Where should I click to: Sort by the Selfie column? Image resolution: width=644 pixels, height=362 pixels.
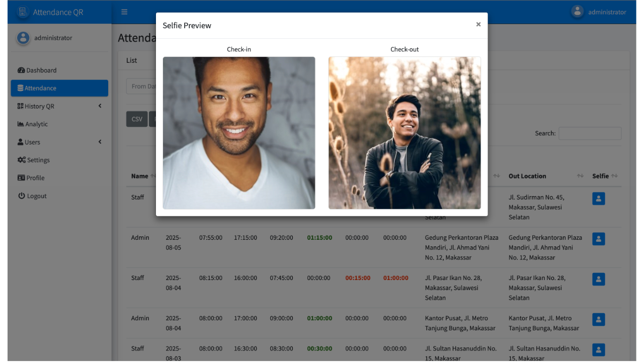(x=614, y=176)
